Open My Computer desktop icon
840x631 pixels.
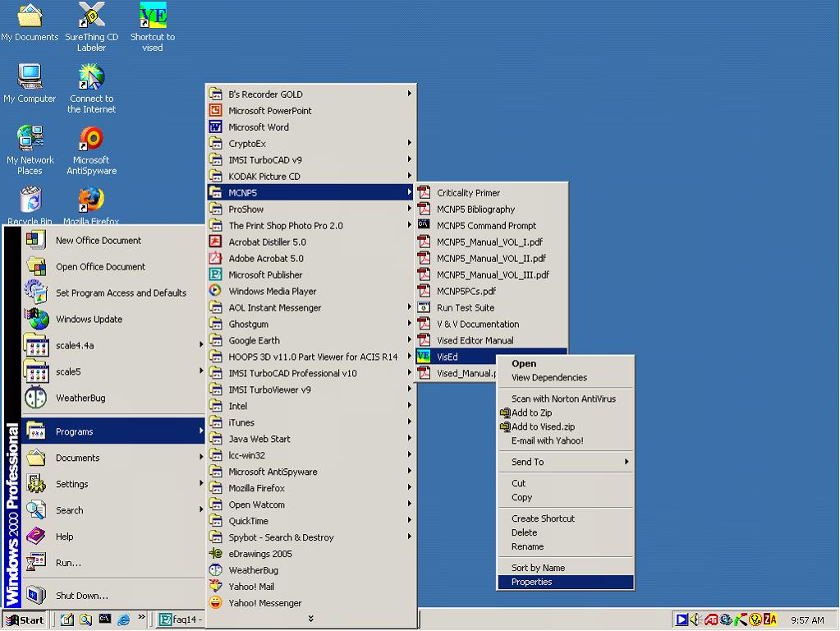coord(30,84)
